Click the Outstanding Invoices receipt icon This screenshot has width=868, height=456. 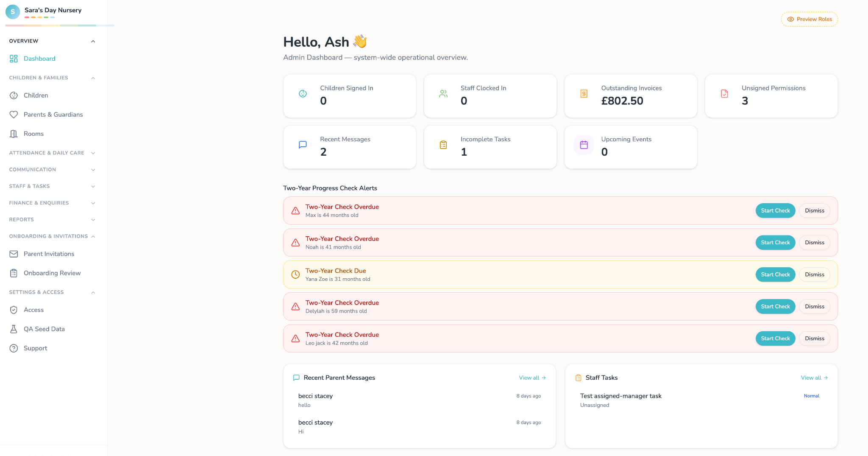(x=584, y=94)
